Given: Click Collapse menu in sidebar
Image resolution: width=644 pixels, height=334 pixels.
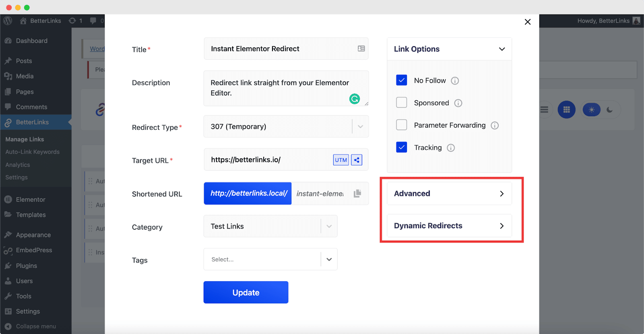Looking at the screenshot, I should click(x=36, y=326).
